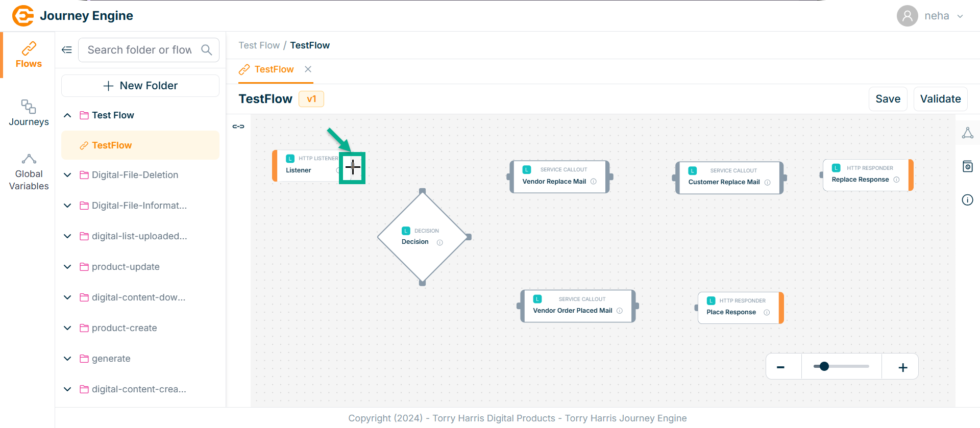980x428 pixels.
Task: Validate the current flow
Action: point(940,99)
